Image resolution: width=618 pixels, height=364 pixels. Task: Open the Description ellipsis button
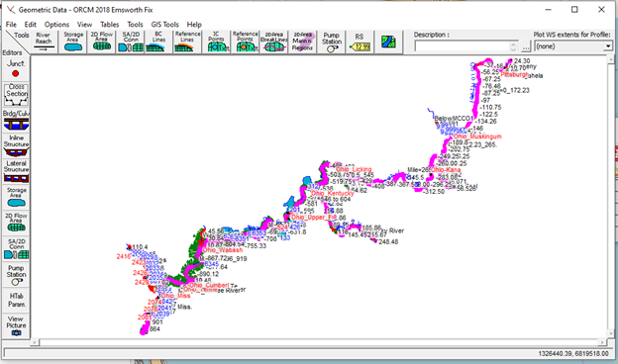point(526,46)
